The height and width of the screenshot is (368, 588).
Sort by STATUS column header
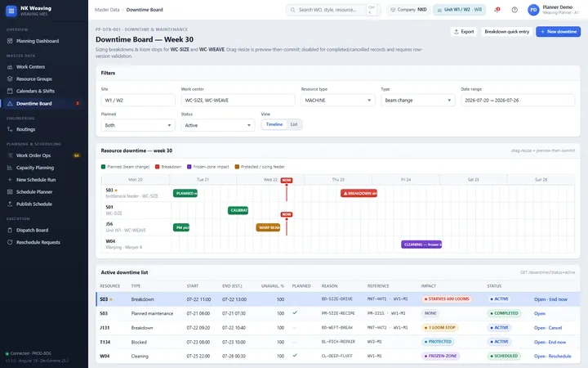click(494, 286)
